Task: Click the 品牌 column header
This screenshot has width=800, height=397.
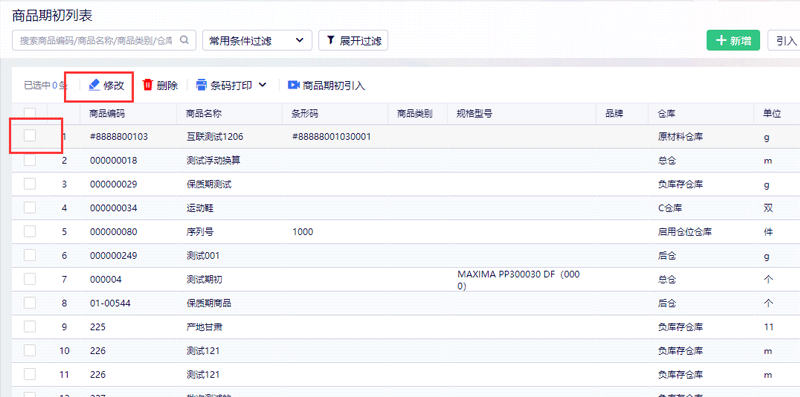Action: 614,113
